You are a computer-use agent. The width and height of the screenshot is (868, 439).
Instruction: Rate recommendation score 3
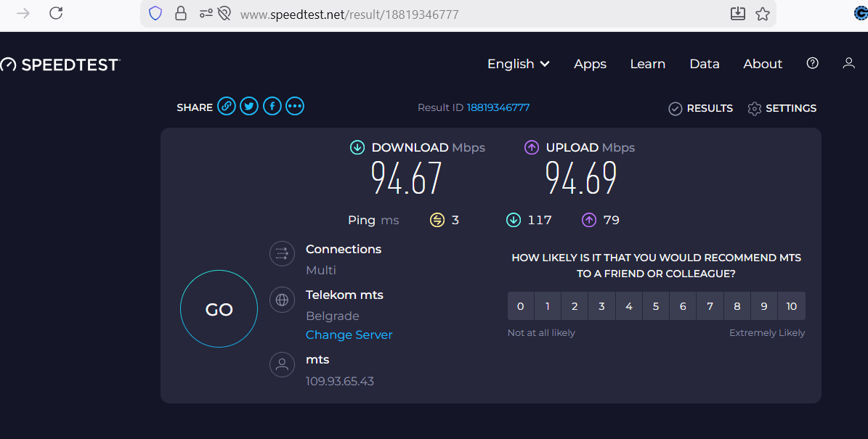601,306
